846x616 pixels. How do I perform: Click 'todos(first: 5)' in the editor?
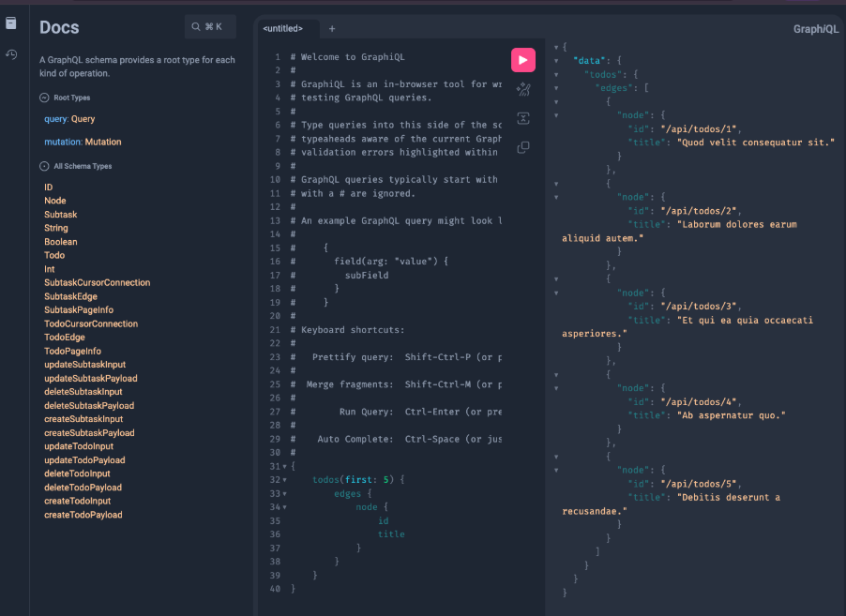(354, 480)
